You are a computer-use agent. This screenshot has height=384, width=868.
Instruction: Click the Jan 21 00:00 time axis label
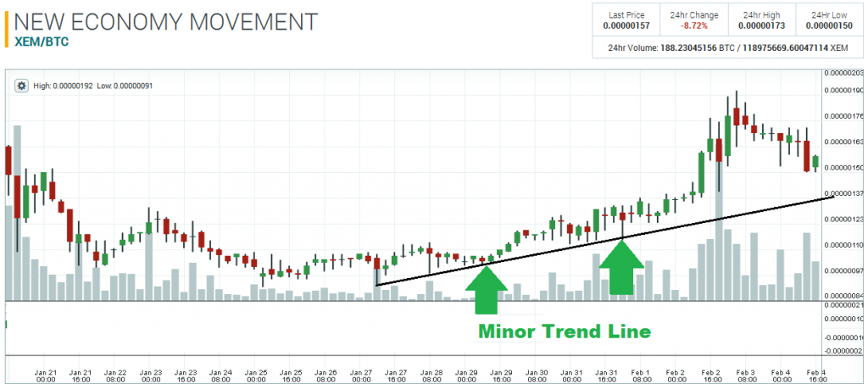(46, 376)
